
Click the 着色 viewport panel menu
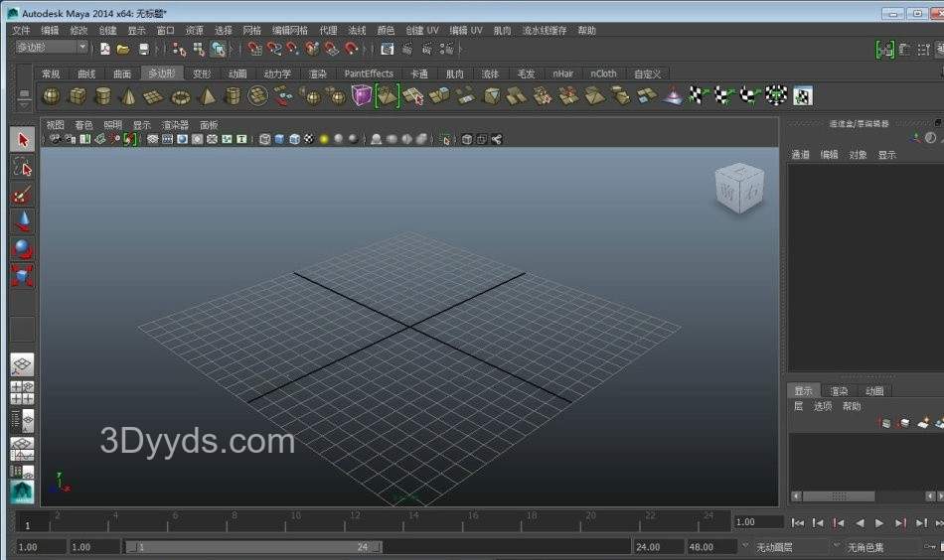(x=83, y=125)
